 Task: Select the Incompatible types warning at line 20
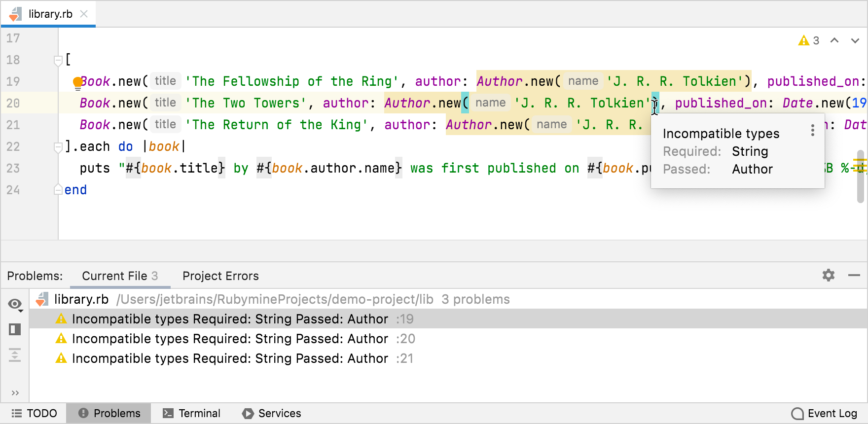[230, 339]
